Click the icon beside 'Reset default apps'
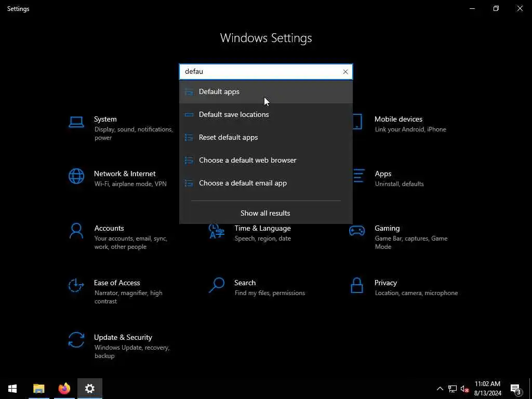 pos(189,137)
